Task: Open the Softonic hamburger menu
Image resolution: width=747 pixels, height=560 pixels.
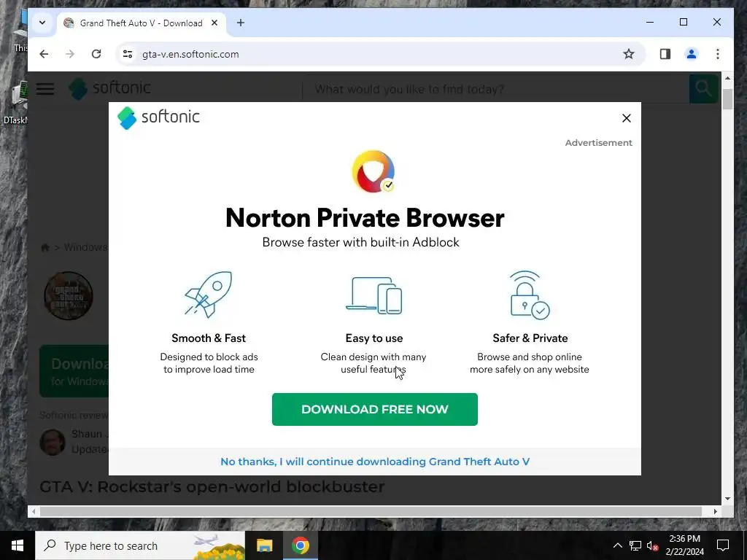Action: coord(45,88)
